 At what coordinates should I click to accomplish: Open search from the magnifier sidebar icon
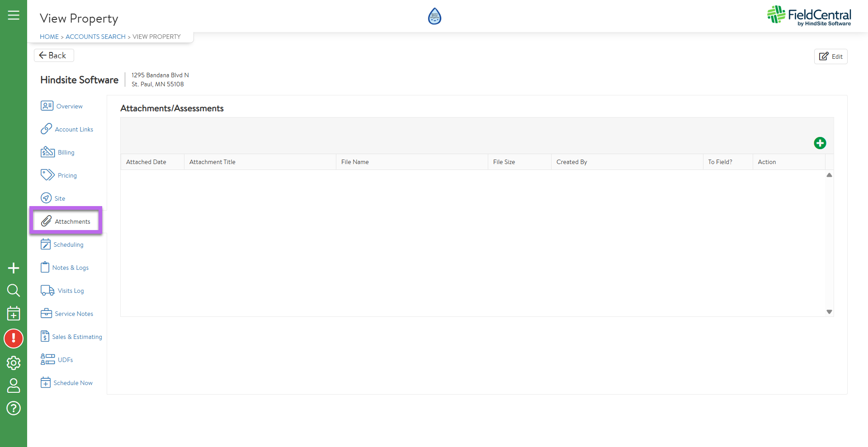pos(14,290)
